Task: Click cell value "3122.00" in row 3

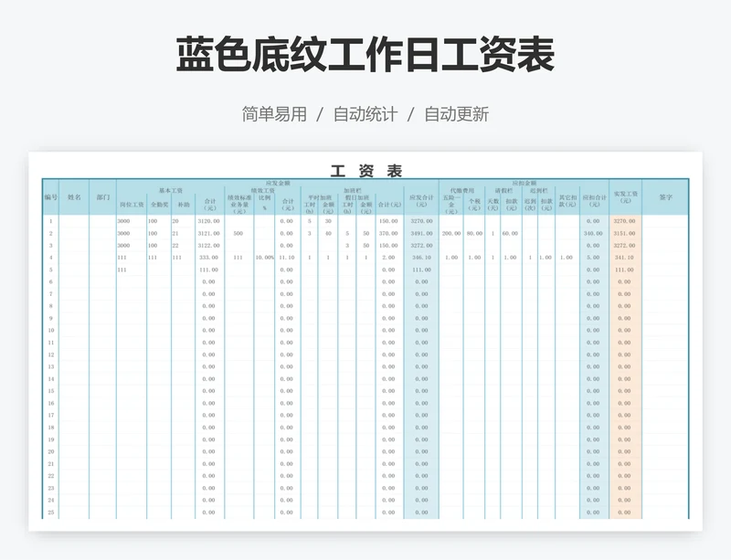Action: (208, 245)
